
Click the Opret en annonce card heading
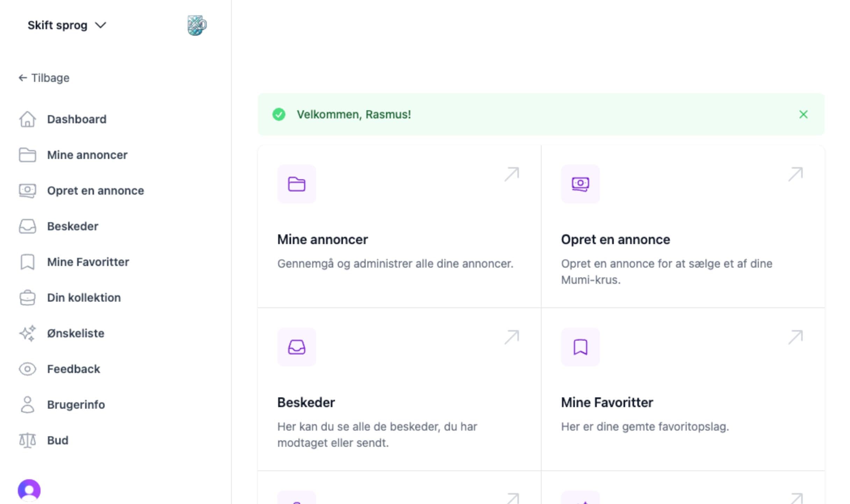click(615, 240)
